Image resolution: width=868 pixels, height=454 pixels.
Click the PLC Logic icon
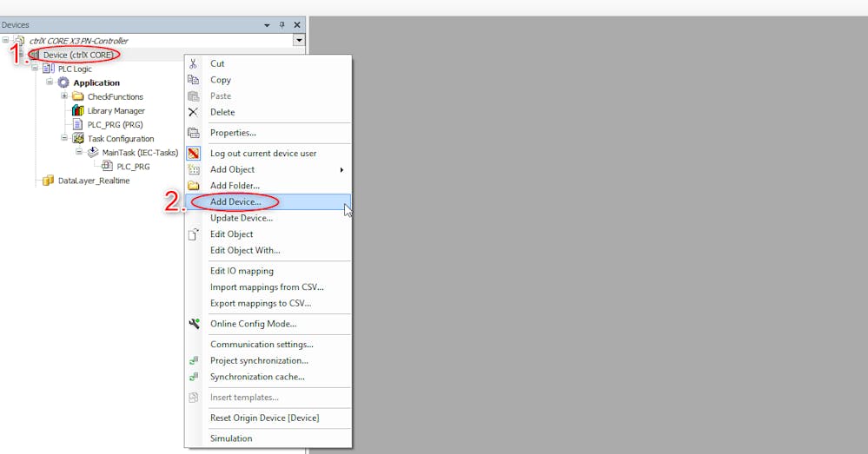(x=49, y=69)
